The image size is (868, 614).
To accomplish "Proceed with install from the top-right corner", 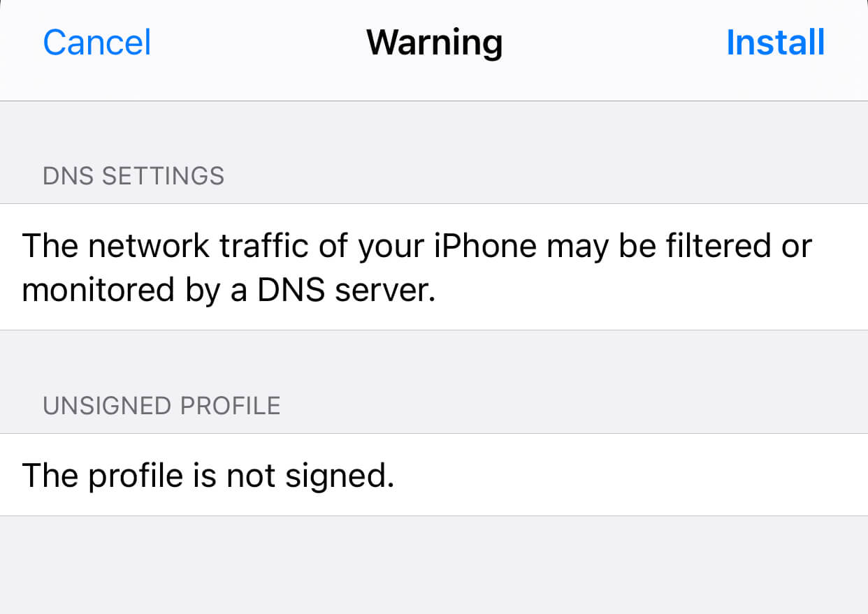I will pyautogui.click(x=775, y=42).
